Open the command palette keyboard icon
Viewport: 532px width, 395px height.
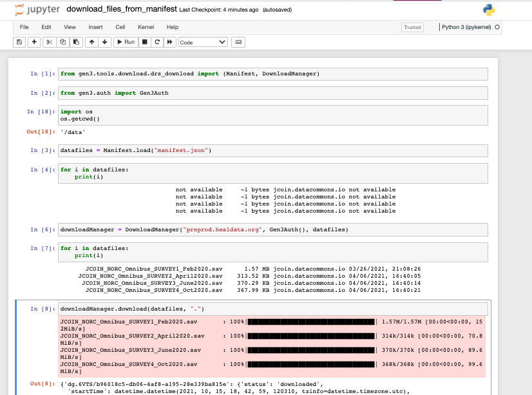[x=238, y=42]
